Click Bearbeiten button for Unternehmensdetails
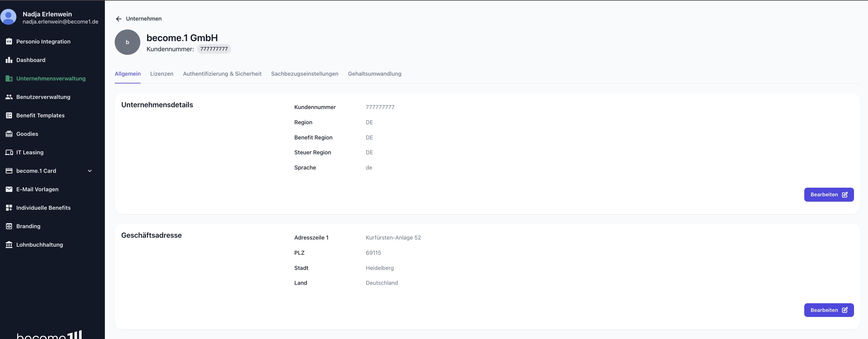Viewport: 868px width, 339px height. [x=829, y=195]
